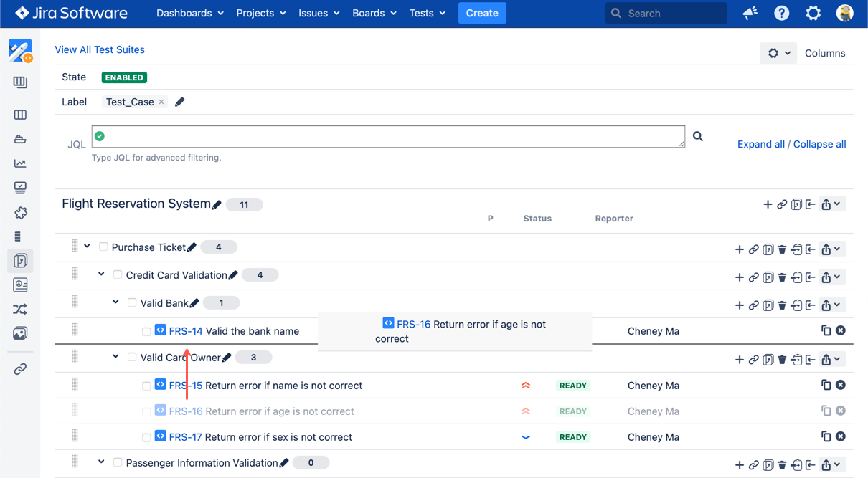Open the help question mark icon
The width and height of the screenshot is (868, 478).
click(781, 13)
